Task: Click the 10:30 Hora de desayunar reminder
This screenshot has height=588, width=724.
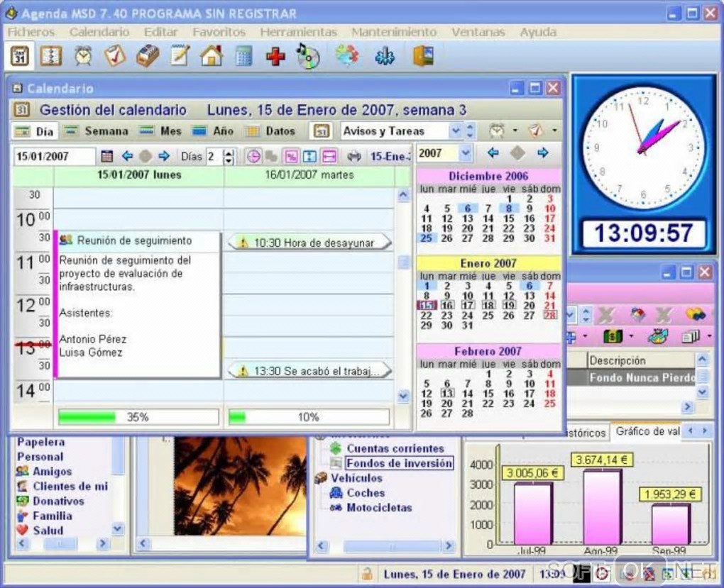Action: pos(309,243)
